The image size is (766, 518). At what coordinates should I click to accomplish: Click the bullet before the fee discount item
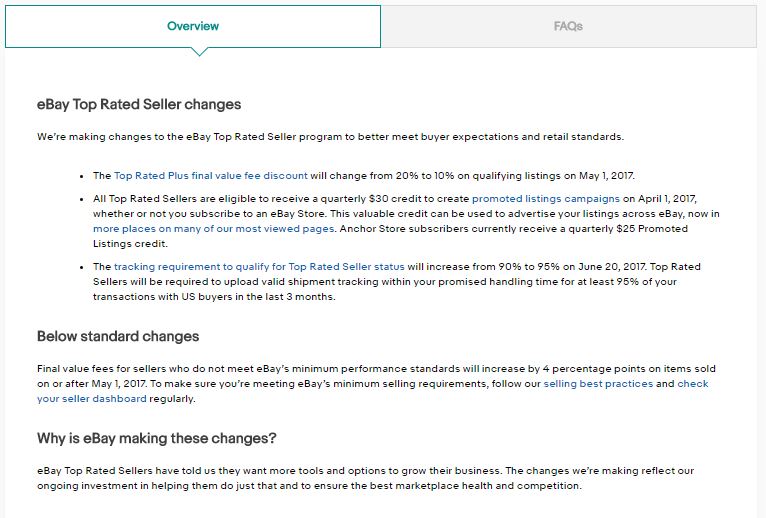tap(82, 176)
